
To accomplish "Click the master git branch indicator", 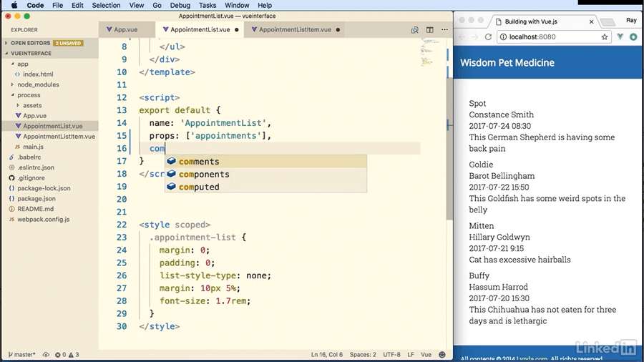I will point(21,355).
